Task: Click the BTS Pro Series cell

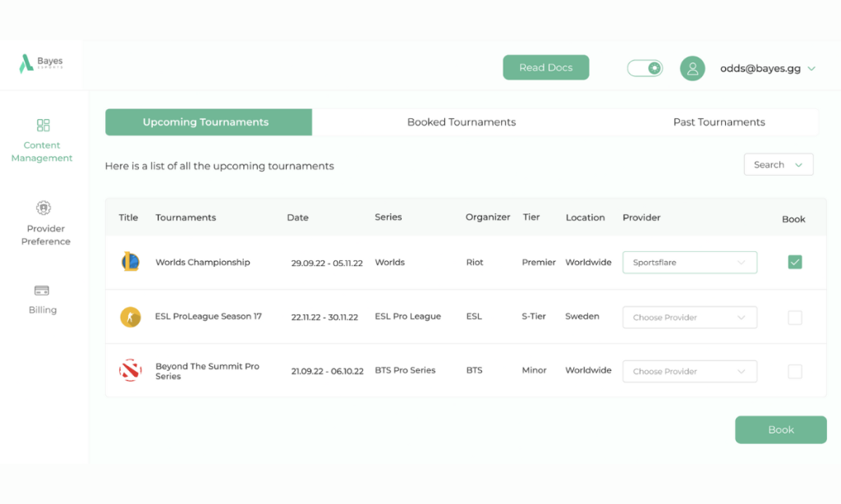Action: pos(405,370)
